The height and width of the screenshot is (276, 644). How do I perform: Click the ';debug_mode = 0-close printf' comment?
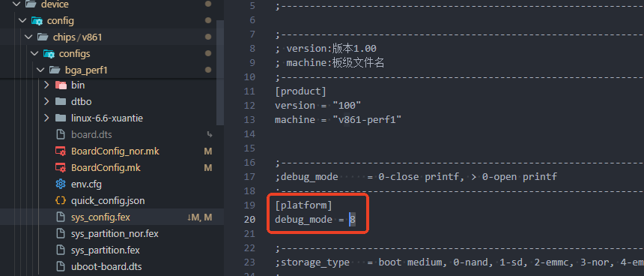[x=416, y=177]
